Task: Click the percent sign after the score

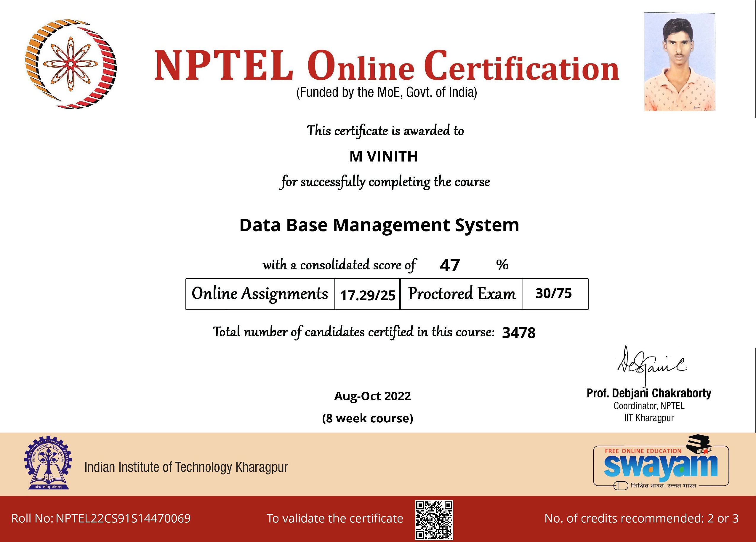Action: click(502, 265)
